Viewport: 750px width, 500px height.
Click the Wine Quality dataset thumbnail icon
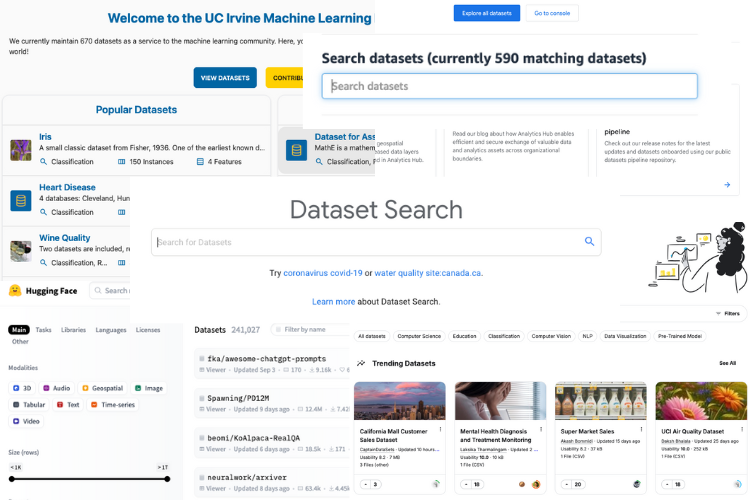20,250
